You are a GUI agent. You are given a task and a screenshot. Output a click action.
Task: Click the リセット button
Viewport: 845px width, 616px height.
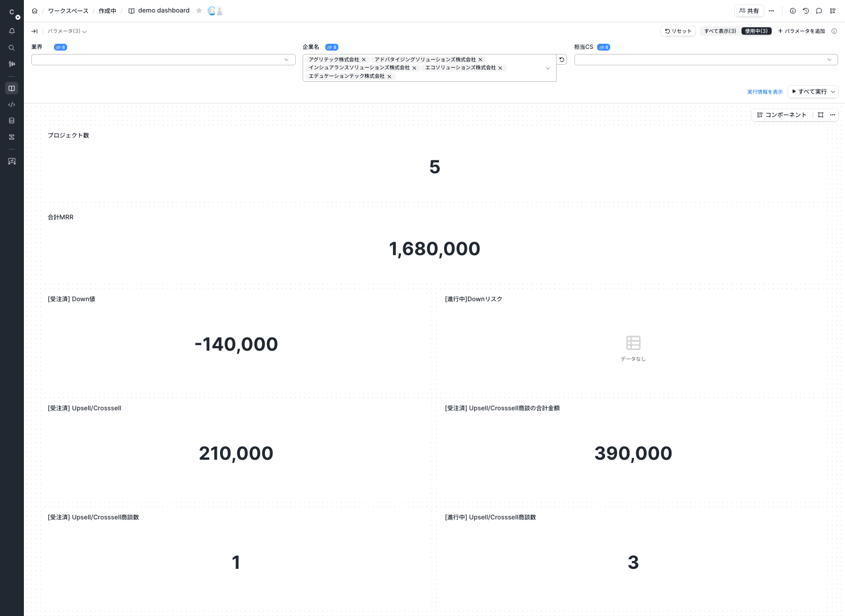678,31
